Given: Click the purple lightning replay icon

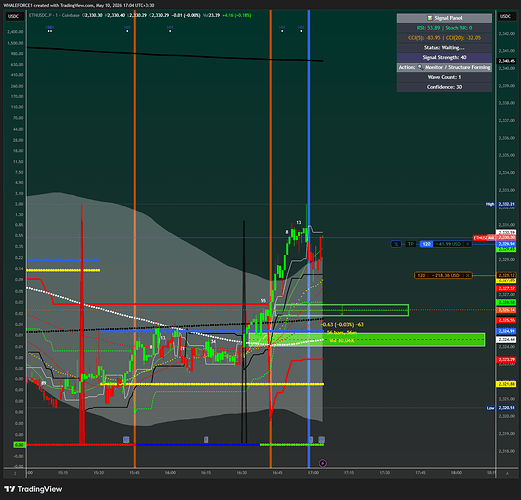Looking at the screenshot, I should point(322,463).
